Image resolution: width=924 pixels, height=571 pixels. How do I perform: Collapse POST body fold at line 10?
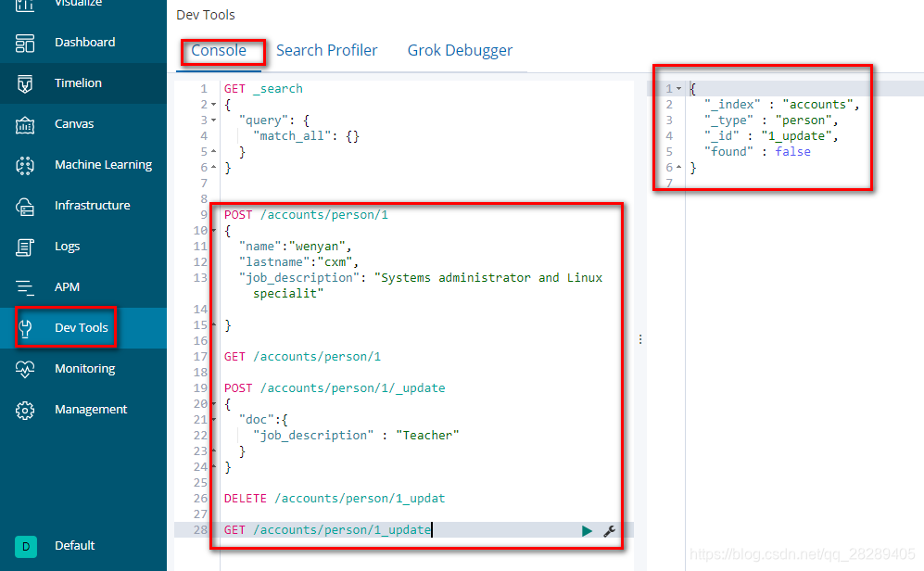point(214,231)
